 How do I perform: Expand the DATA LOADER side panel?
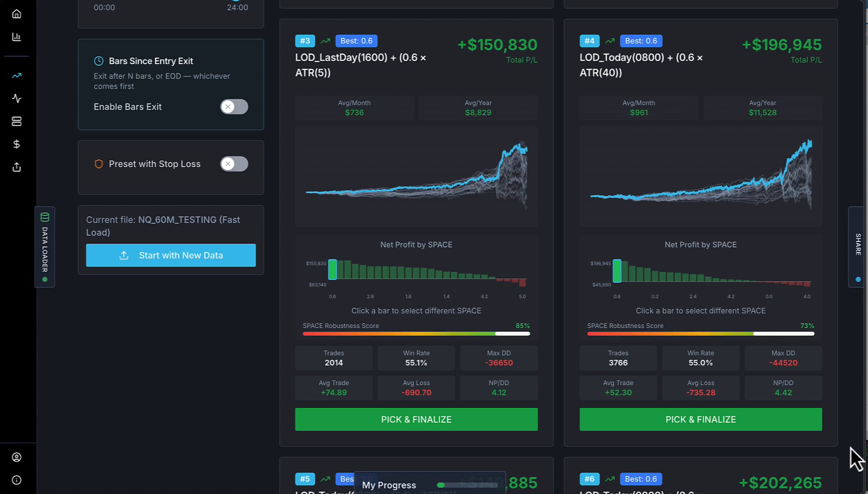[45, 247]
